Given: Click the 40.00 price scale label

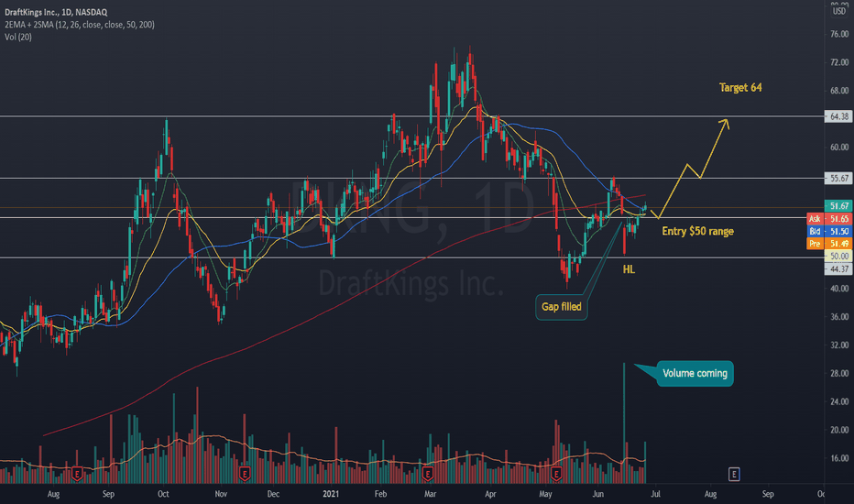Looking at the screenshot, I should pyautogui.click(x=839, y=289).
